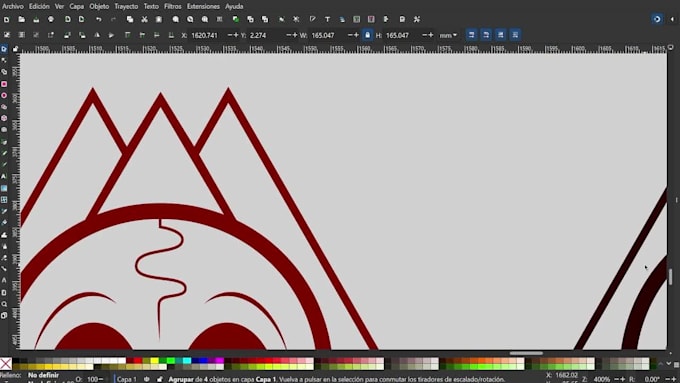Open the Text and Font dialog icon

327,20
